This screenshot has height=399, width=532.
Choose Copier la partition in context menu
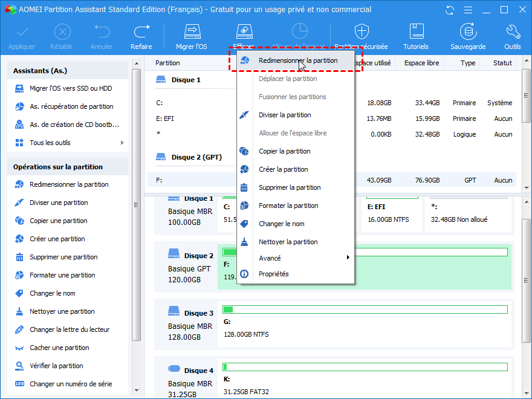[296, 151]
